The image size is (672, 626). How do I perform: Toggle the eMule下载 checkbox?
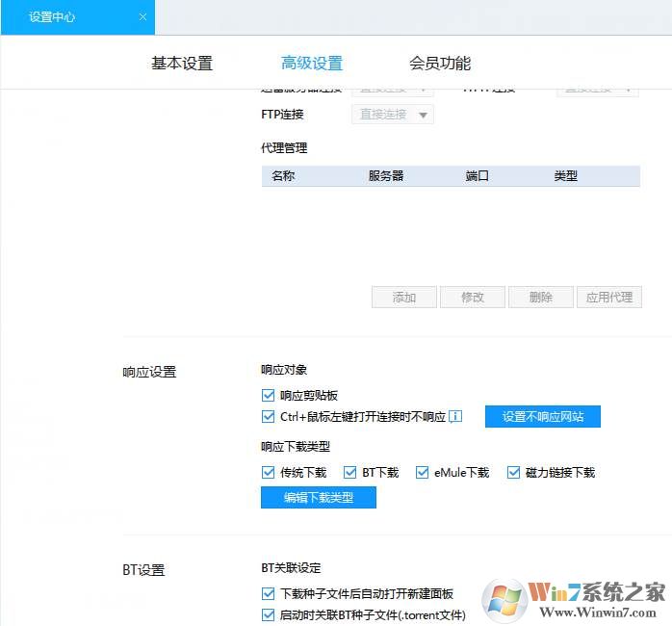point(422,472)
